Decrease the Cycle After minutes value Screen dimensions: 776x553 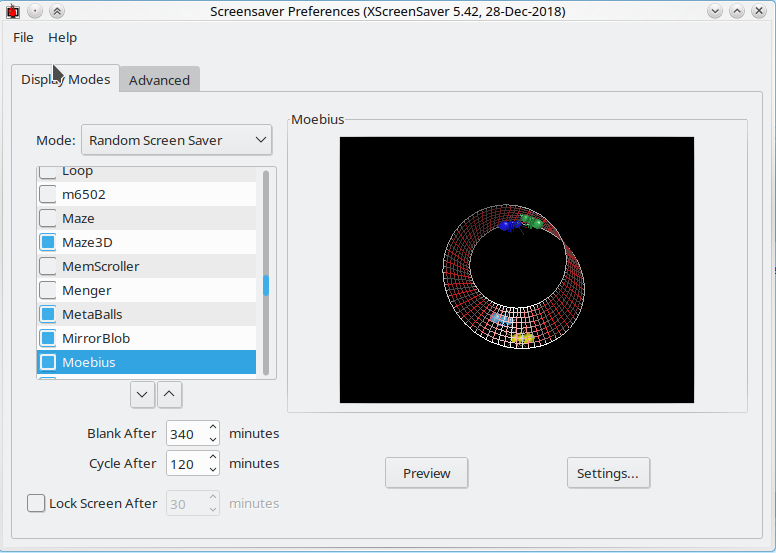(212, 469)
